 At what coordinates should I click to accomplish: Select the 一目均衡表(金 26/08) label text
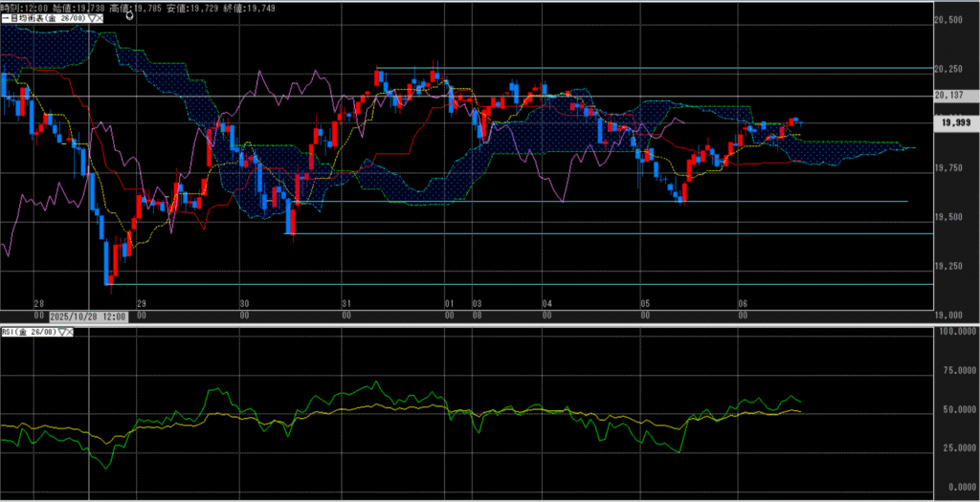(x=43, y=18)
